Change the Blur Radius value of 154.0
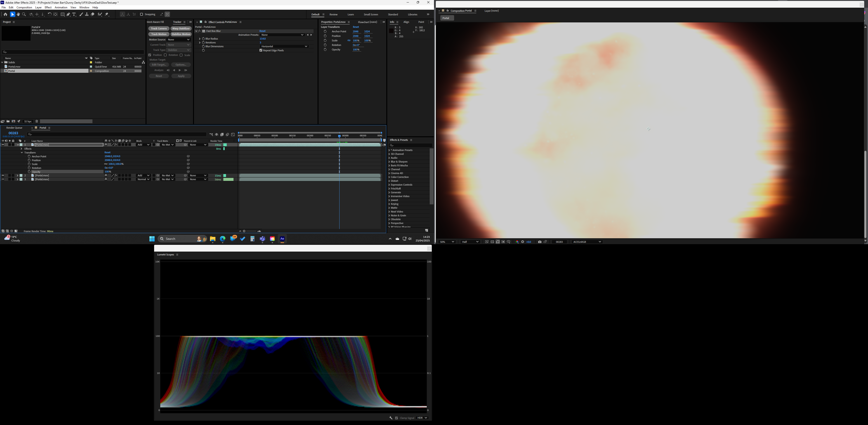868x425 pixels. pyautogui.click(x=262, y=38)
